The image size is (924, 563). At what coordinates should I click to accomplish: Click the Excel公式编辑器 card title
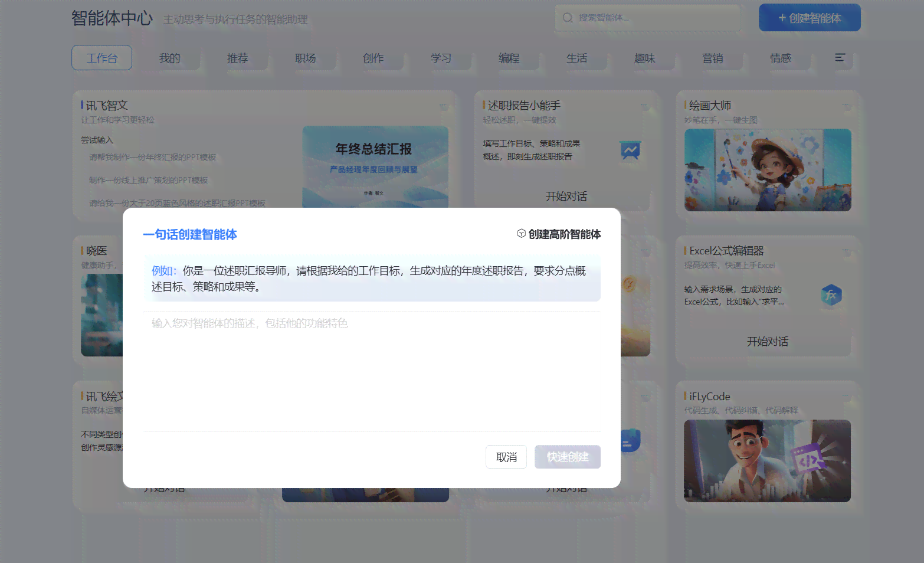[x=726, y=251]
